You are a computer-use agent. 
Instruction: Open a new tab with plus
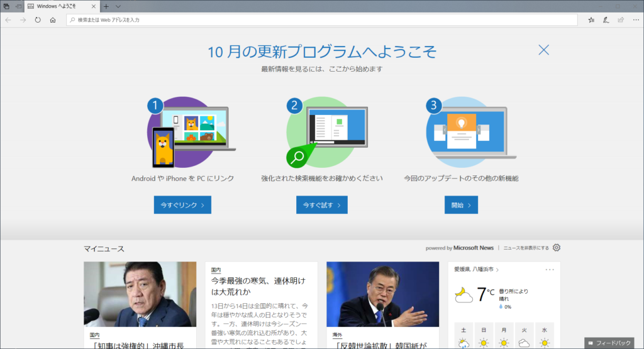(x=106, y=6)
